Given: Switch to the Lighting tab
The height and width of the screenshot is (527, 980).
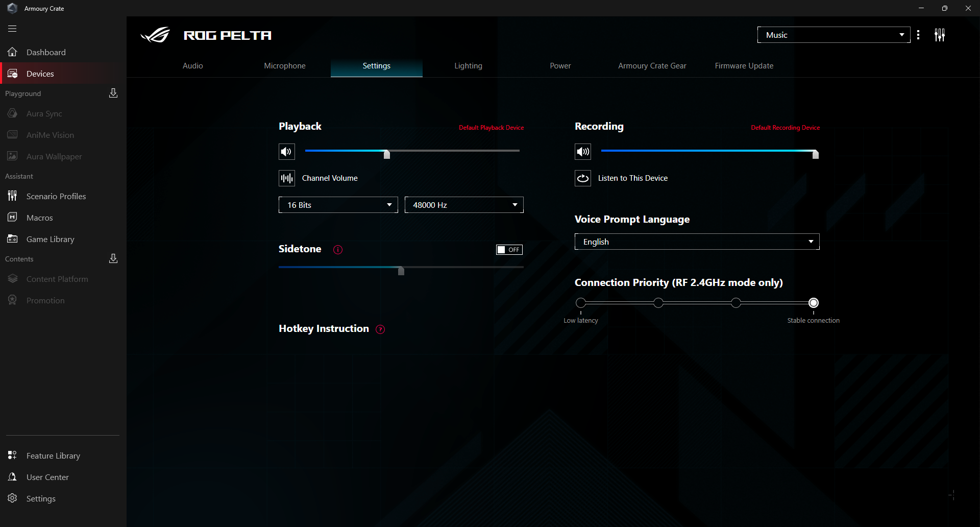Looking at the screenshot, I should (469, 66).
